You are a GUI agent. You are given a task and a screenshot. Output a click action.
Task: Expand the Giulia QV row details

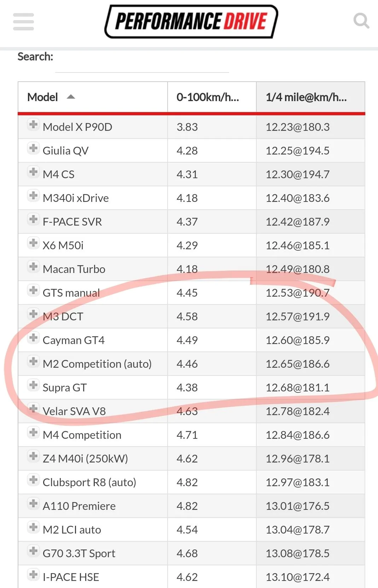point(33,148)
